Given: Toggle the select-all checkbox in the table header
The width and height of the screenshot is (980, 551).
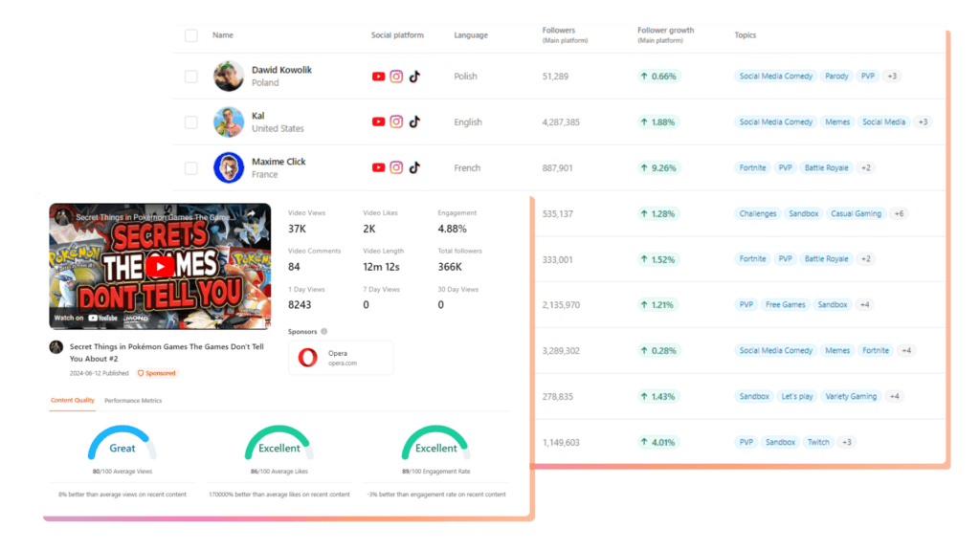Looking at the screenshot, I should pyautogui.click(x=191, y=35).
